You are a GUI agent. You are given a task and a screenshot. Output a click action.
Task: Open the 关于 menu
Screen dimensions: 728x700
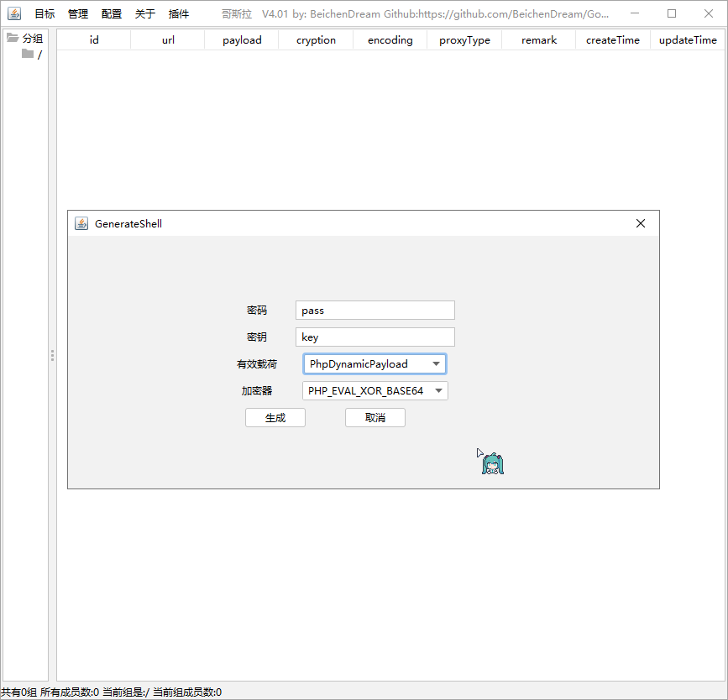click(x=144, y=13)
